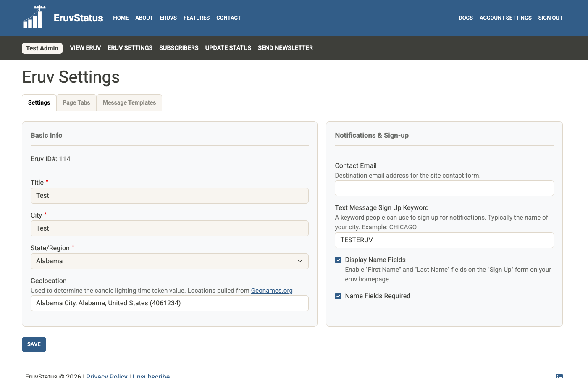Go to SEND NEWSLETTER
This screenshot has height=378, width=588.
point(285,48)
